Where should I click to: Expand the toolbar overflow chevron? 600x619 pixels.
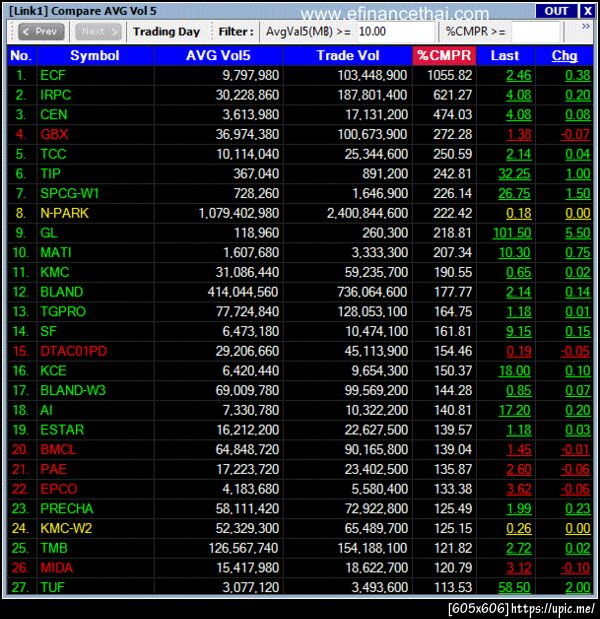586,27
